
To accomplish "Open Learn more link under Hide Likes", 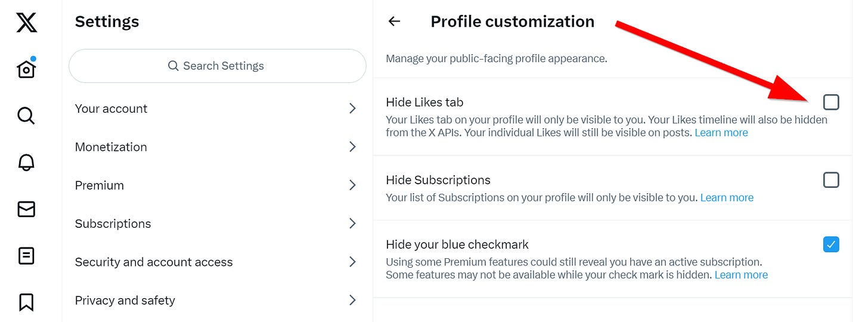I will 721,132.
